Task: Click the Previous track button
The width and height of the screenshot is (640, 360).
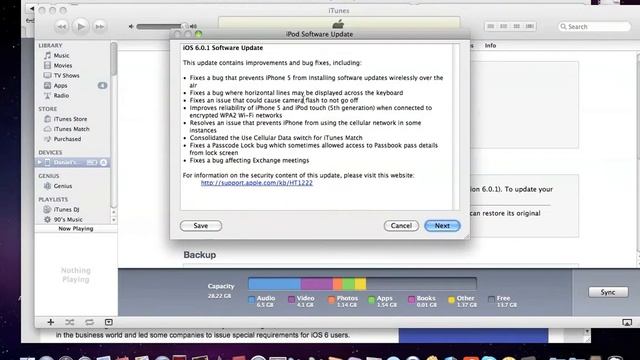Action: click(62, 27)
